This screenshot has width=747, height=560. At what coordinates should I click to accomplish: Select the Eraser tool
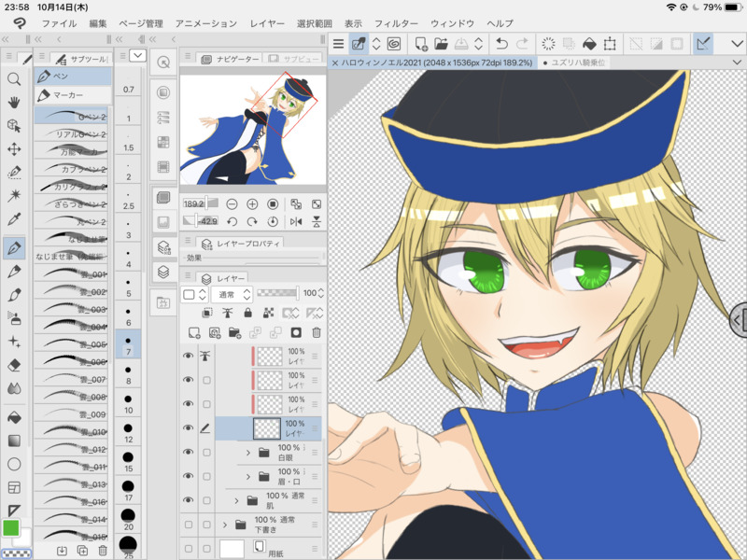coord(14,365)
